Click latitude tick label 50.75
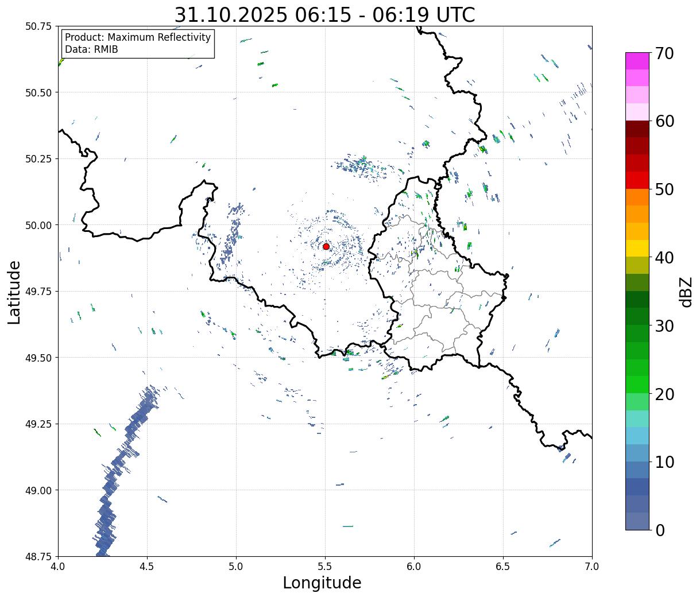Screen dimensions: 700x597 pyautogui.click(x=38, y=26)
